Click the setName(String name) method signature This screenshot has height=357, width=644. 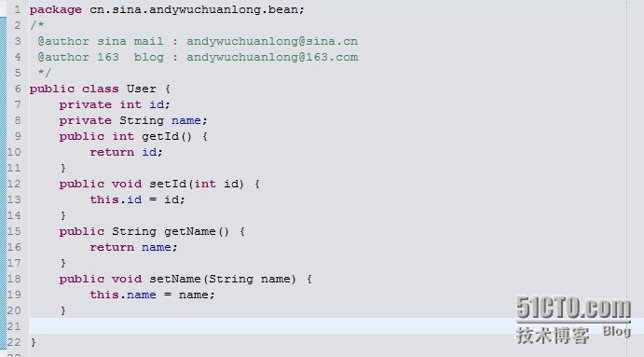[x=223, y=279]
